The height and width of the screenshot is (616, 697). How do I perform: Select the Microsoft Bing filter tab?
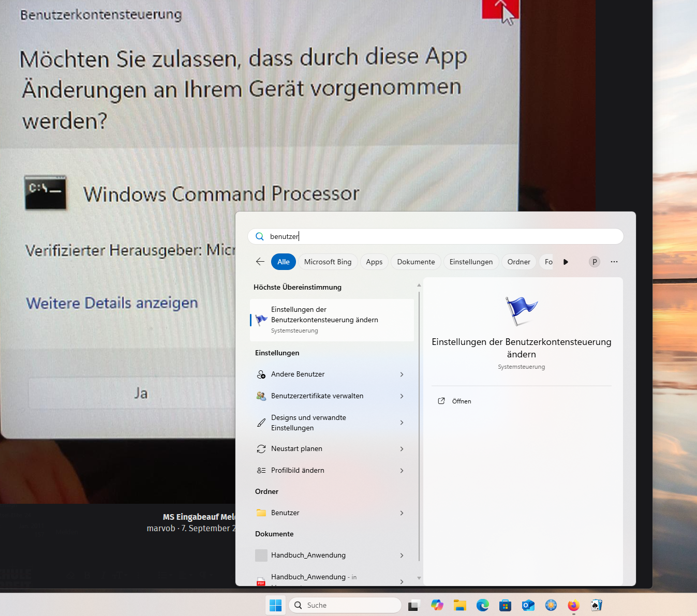pos(328,262)
